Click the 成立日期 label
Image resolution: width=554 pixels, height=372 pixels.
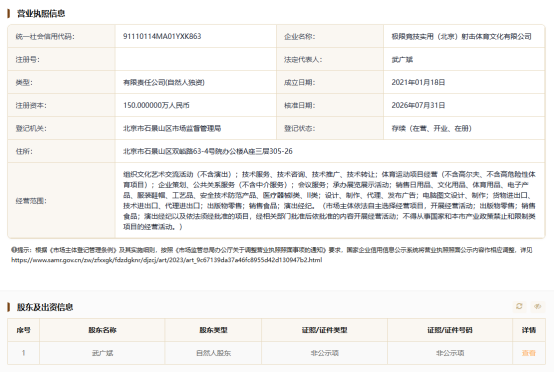pos(300,82)
